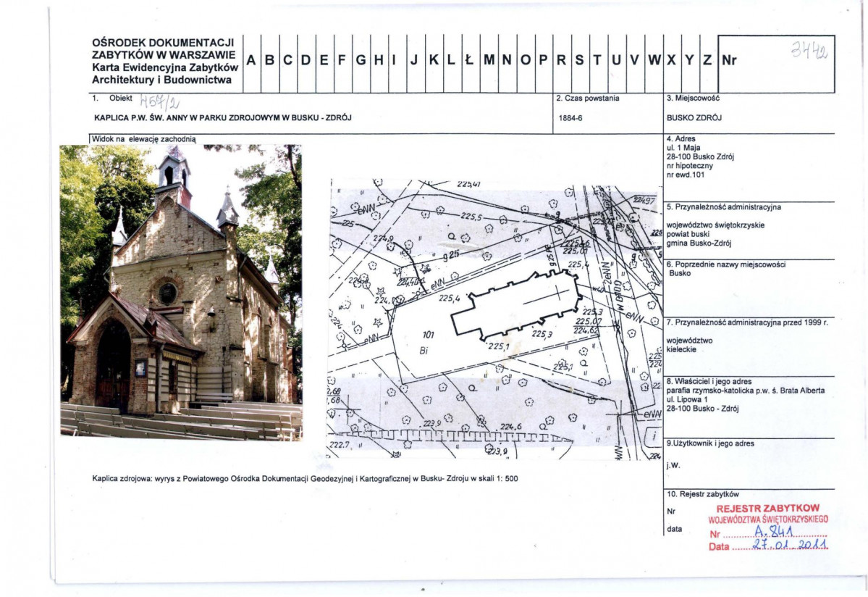The width and height of the screenshot is (868, 597).
Task: Click the "Nr" field with handwritten 3442
Action: pos(775,62)
